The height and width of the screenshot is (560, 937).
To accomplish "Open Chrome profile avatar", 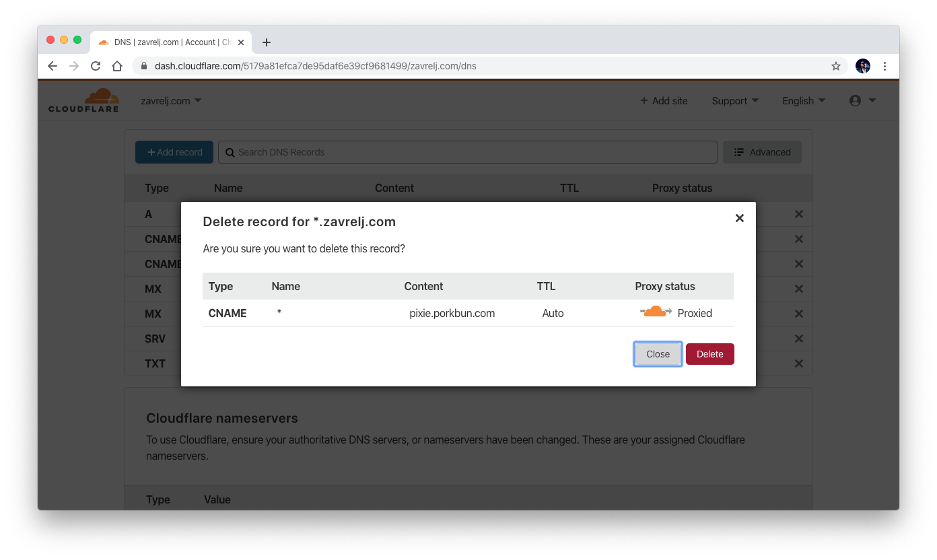I will [863, 66].
